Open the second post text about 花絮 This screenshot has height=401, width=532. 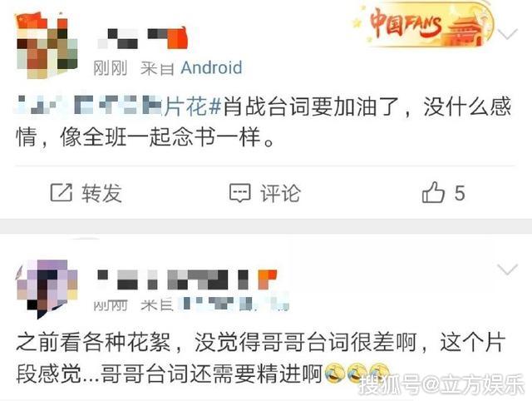(261, 358)
